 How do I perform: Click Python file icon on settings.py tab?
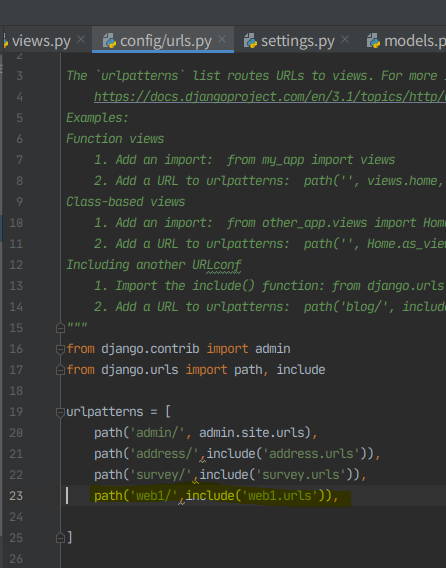(x=250, y=41)
